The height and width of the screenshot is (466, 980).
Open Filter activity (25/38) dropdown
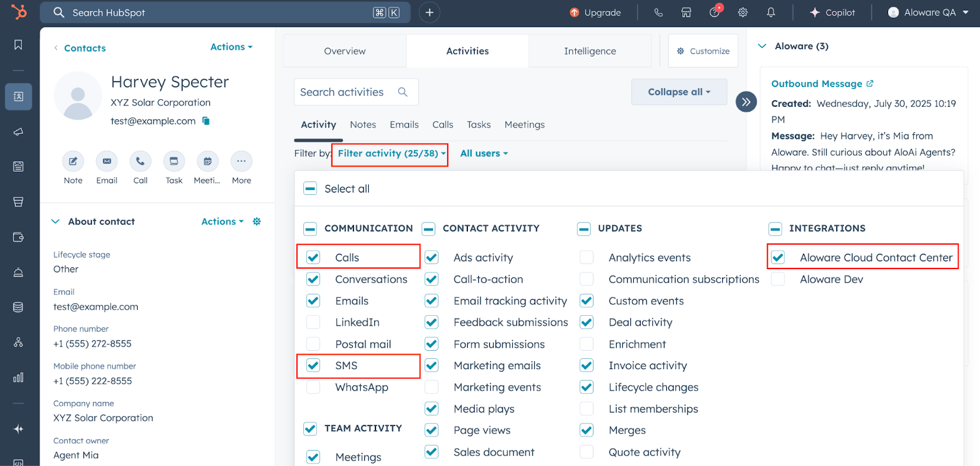(x=391, y=153)
